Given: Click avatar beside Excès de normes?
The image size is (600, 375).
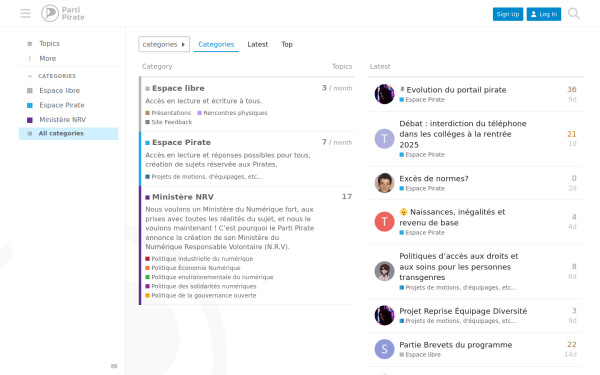Looking at the screenshot, I should 384,183.
